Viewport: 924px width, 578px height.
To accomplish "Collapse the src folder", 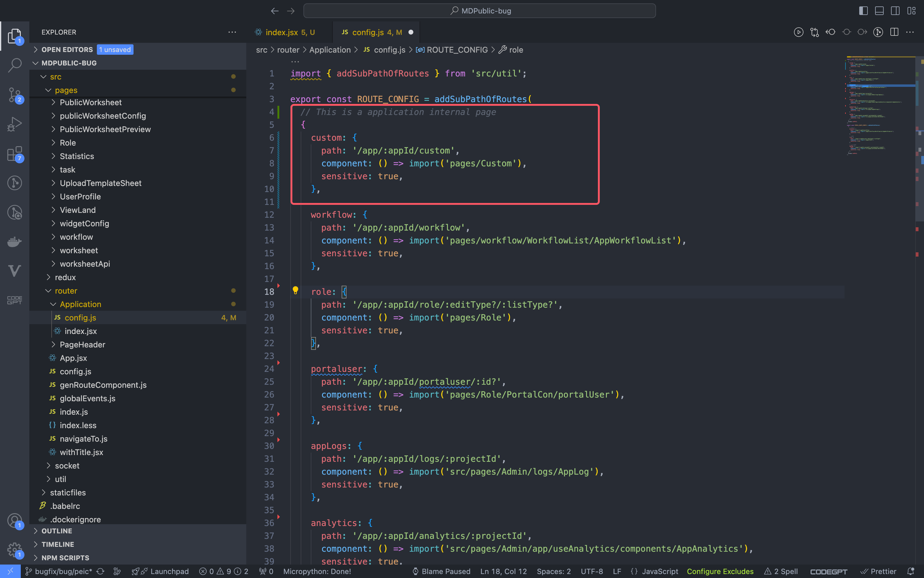I will coord(138,76).
